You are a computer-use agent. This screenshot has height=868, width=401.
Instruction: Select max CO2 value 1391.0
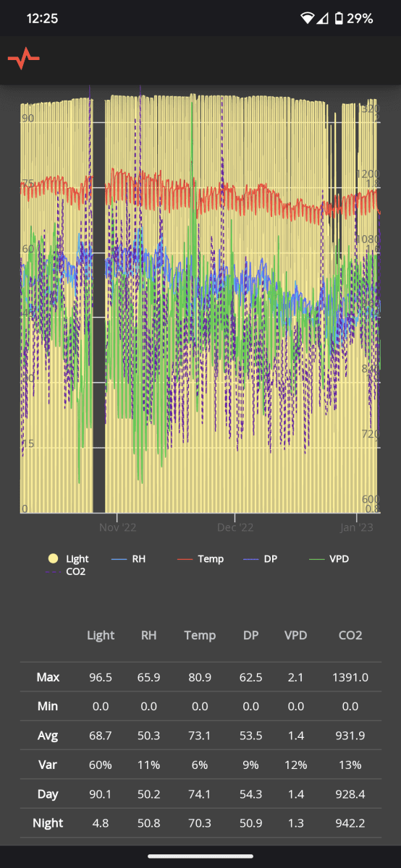coord(350,678)
